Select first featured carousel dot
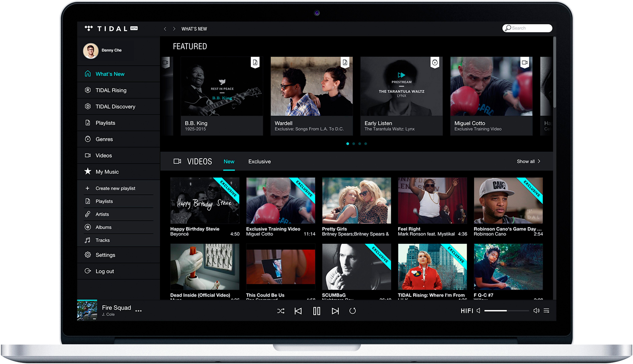 pyautogui.click(x=348, y=144)
